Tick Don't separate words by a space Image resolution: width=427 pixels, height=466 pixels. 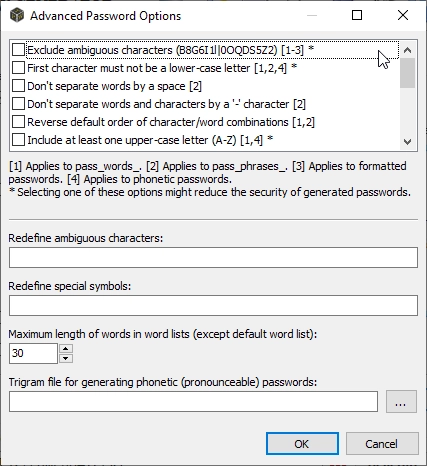(18, 86)
